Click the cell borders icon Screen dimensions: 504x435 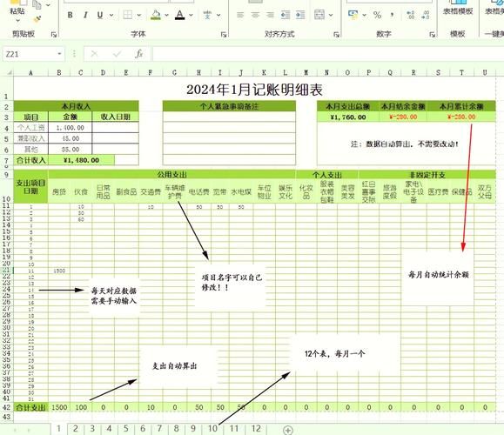click(128, 15)
